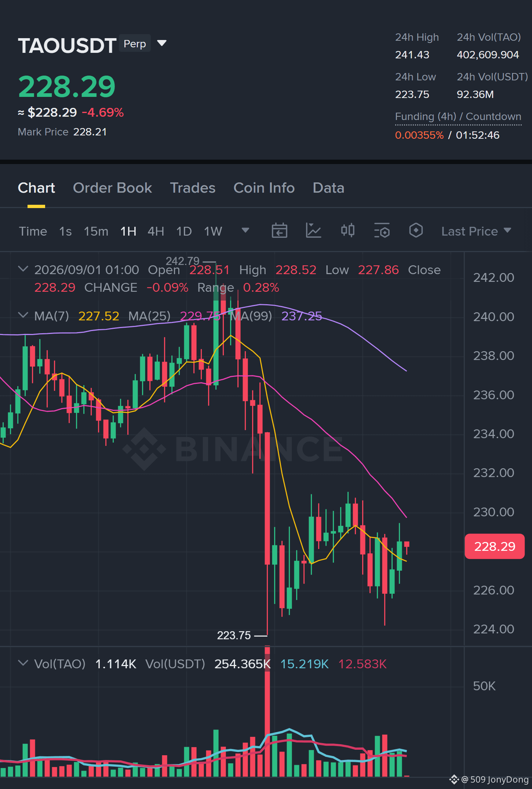Collapse the Vol(TAO) indicator chevron

coord(23,663)
